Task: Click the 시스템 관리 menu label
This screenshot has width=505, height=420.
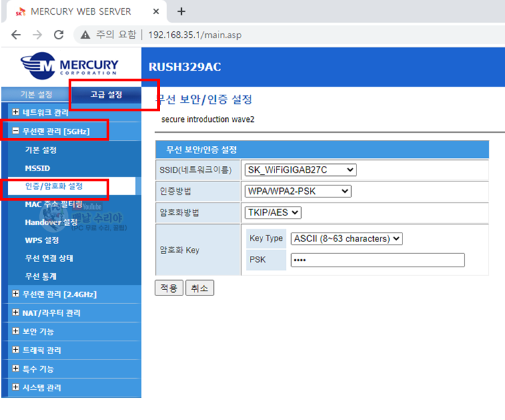Action: point(41,387)
